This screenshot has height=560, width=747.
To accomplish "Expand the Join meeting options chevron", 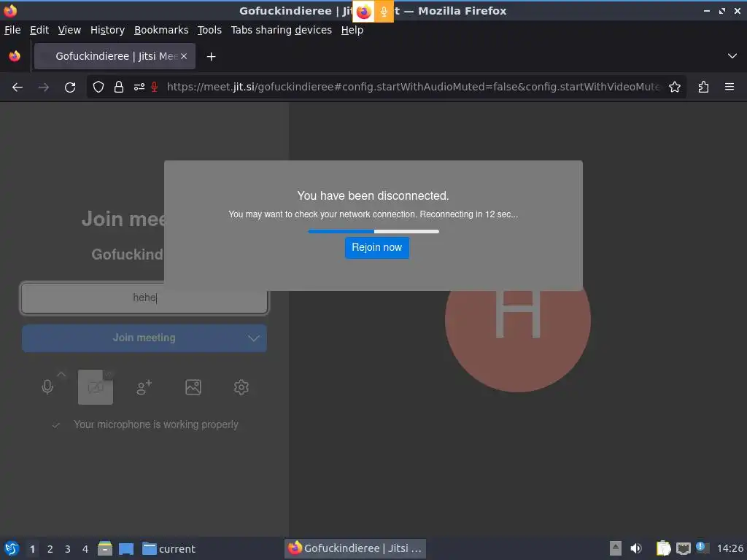I will 253,338.
